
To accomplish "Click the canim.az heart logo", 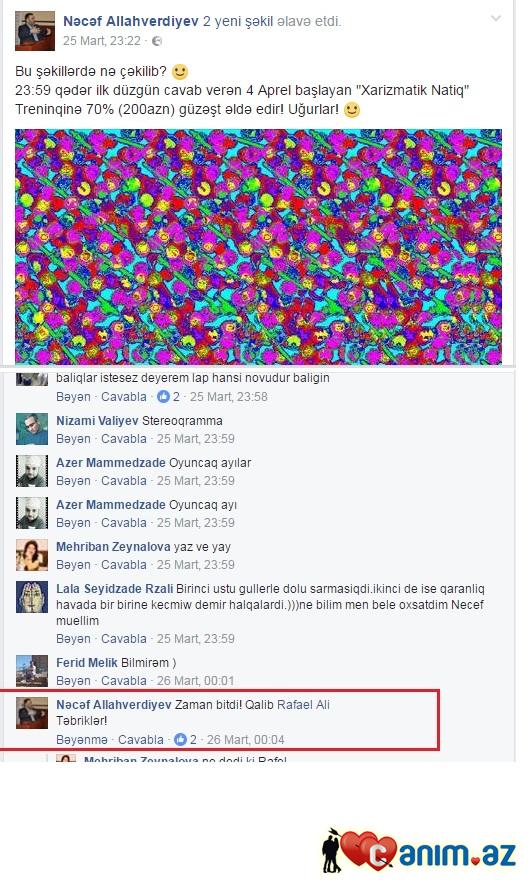I will (419, 851).
